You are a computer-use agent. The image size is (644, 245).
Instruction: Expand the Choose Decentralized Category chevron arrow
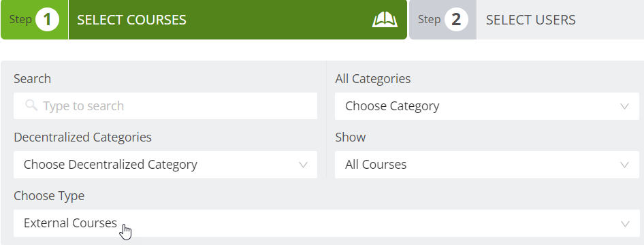(x=303, y=165)
